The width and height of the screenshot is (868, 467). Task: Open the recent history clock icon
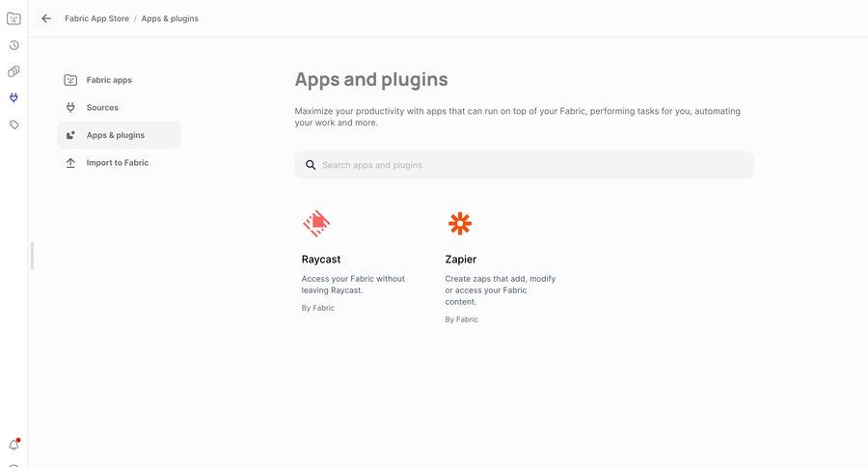pos(14,44)
